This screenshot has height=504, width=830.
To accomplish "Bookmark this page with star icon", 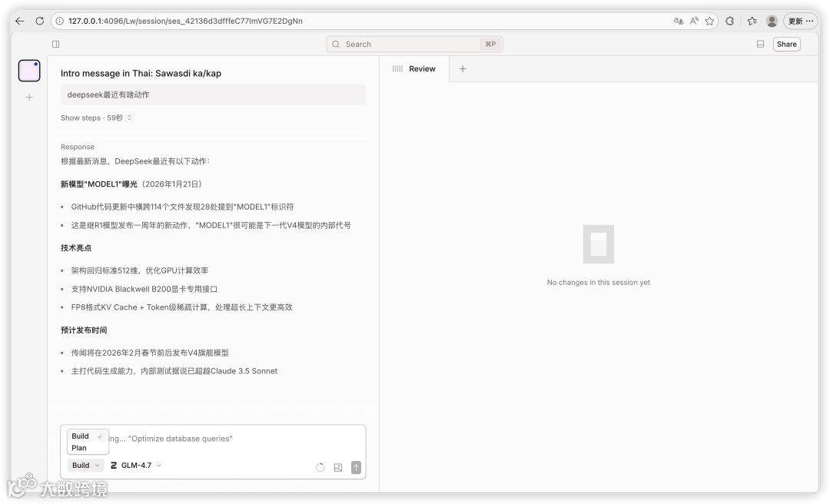I will point(710,22).
